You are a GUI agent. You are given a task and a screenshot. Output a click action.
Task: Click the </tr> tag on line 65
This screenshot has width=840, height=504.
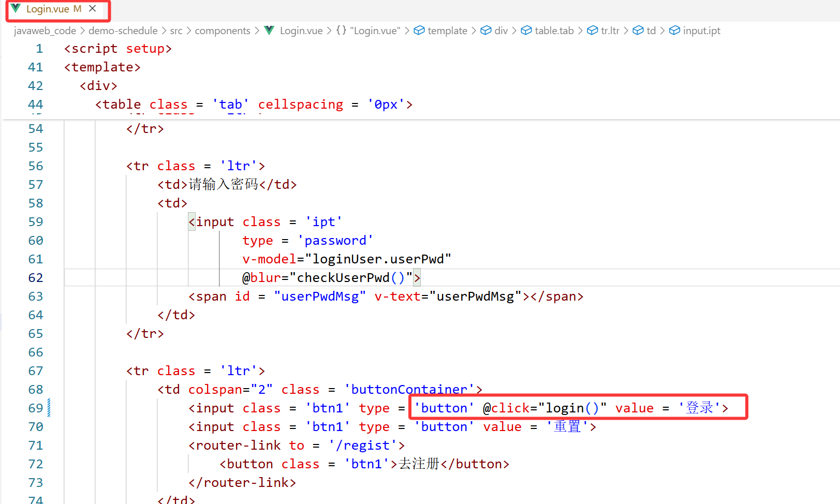click(x=145, y=334)
